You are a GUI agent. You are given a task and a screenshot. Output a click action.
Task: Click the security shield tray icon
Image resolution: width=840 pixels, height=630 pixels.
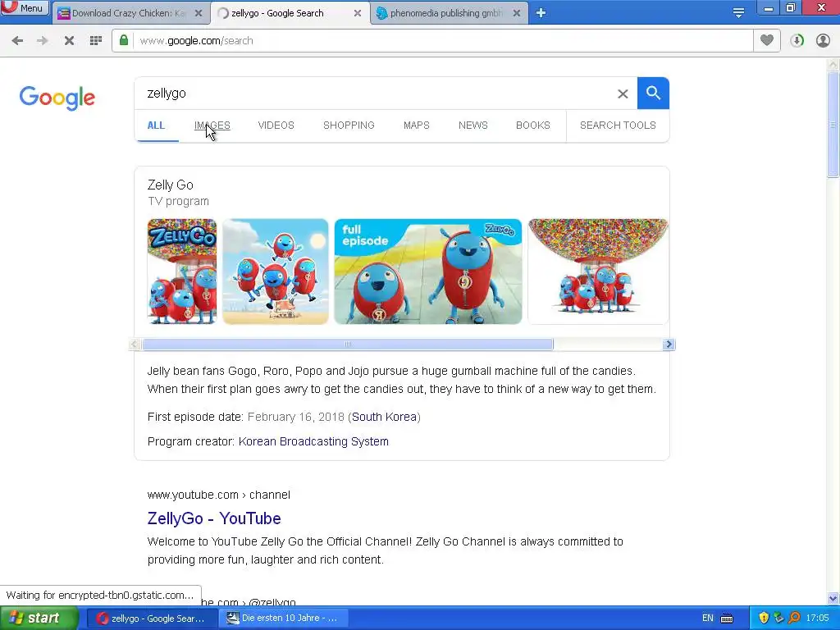pos(765,619)
